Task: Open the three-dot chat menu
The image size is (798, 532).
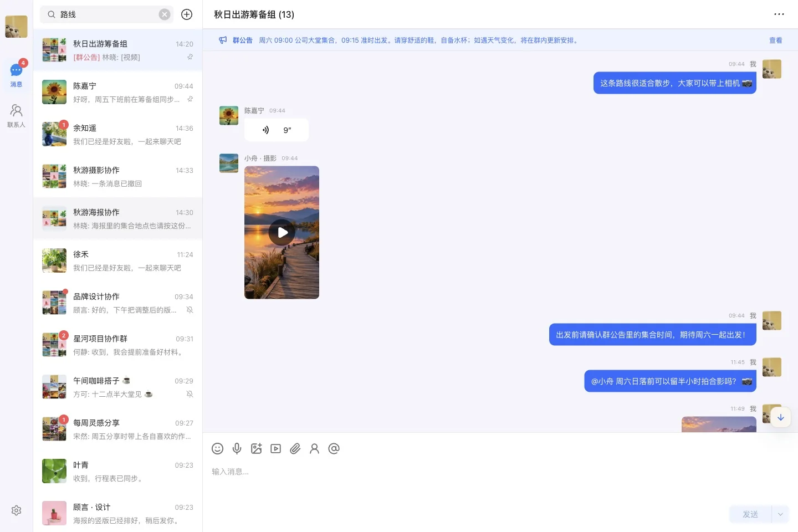Action: click(779, 14)
